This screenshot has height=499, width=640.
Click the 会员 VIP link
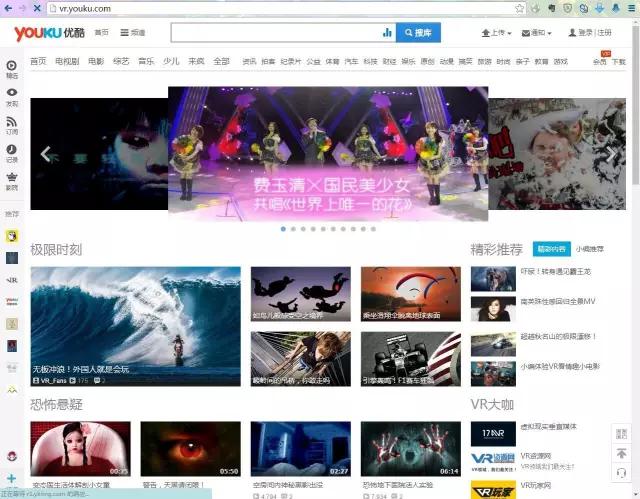[600, 62]
